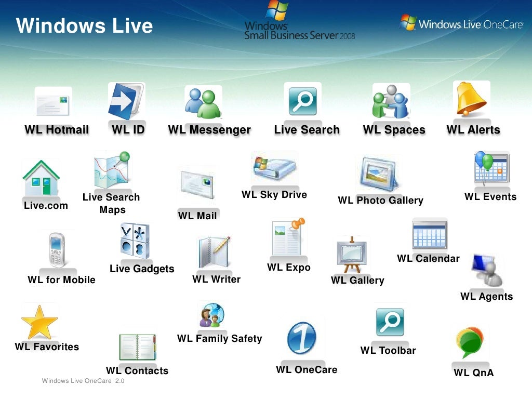
Task: Click the 'WL Calendar' label
Action: click(x=428, y=259)
